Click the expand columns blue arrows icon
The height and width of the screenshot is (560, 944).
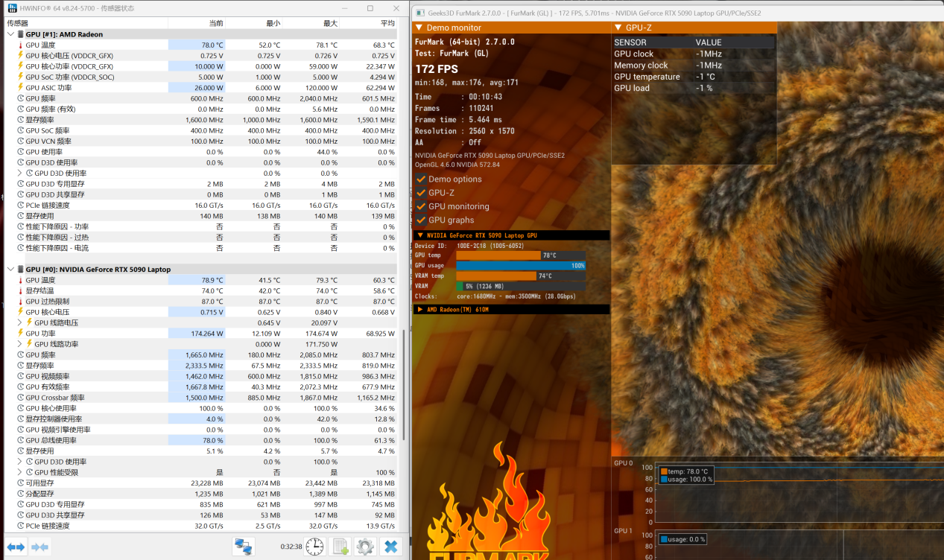[16, 547]
